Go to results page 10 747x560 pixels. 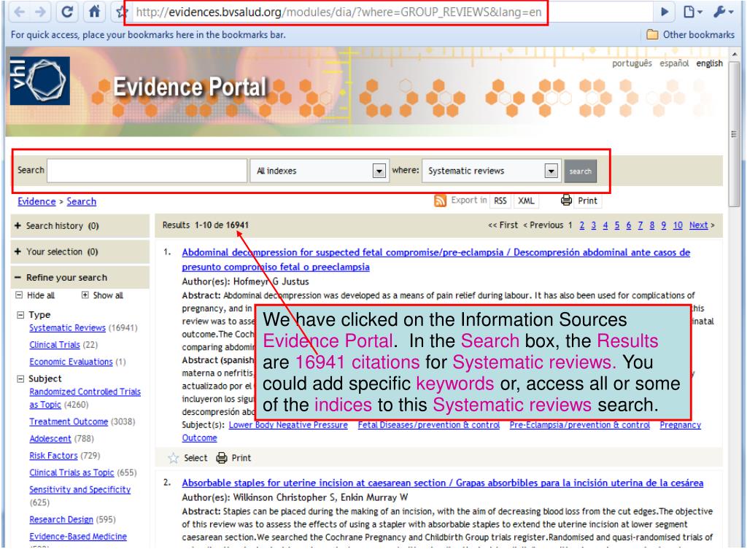click(x=678, y=225)
